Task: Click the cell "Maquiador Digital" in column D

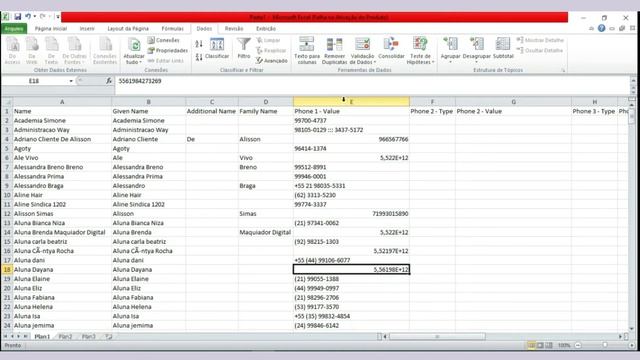Action: click(x=265, y=232)
